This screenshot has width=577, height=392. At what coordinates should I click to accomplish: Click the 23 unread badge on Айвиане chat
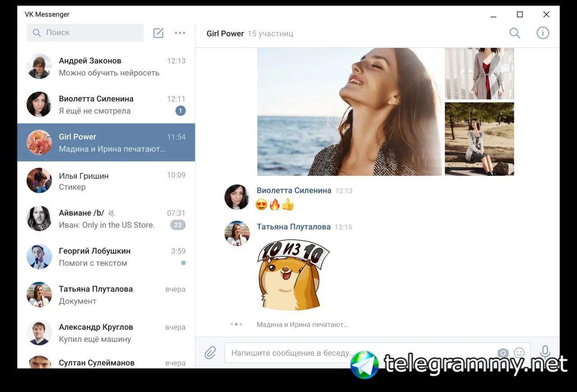coord(178,225)
